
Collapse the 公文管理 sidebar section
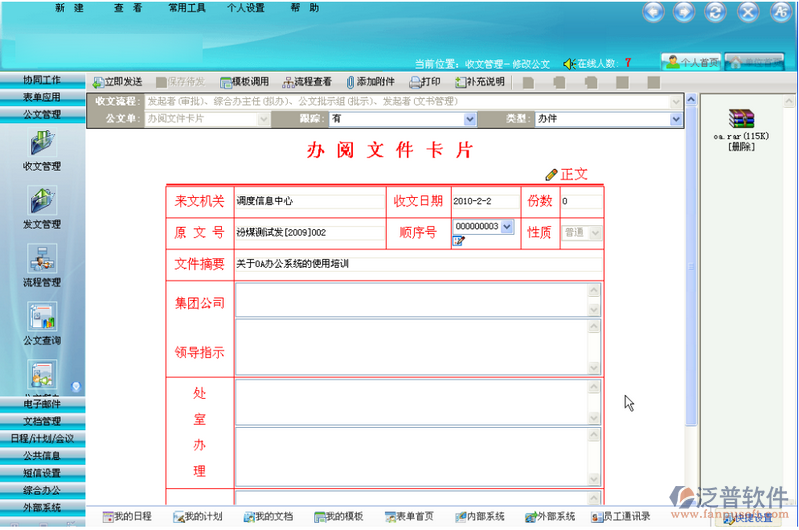tap(42, 115)
